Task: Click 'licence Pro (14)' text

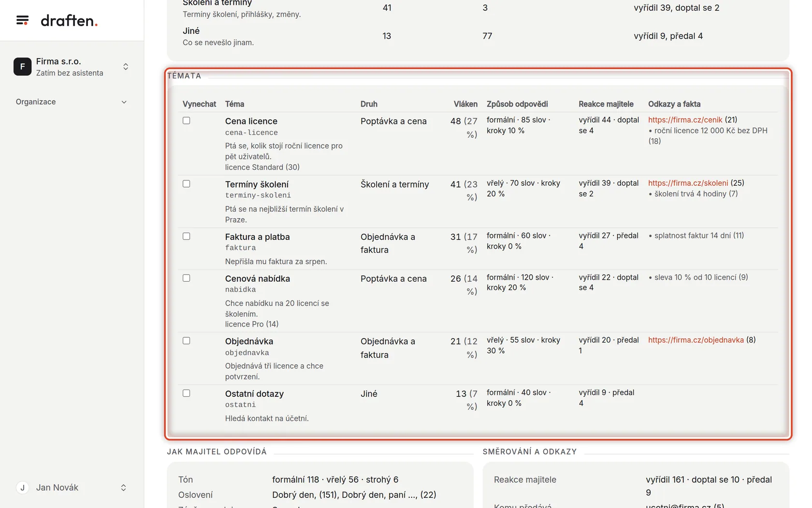Action: pos(252,324)
